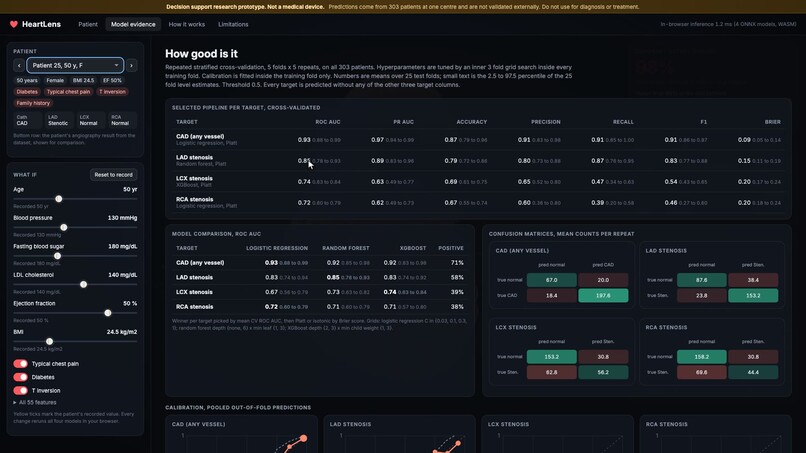Adjust the LDL cholesterol slider handle

(83, 284)
